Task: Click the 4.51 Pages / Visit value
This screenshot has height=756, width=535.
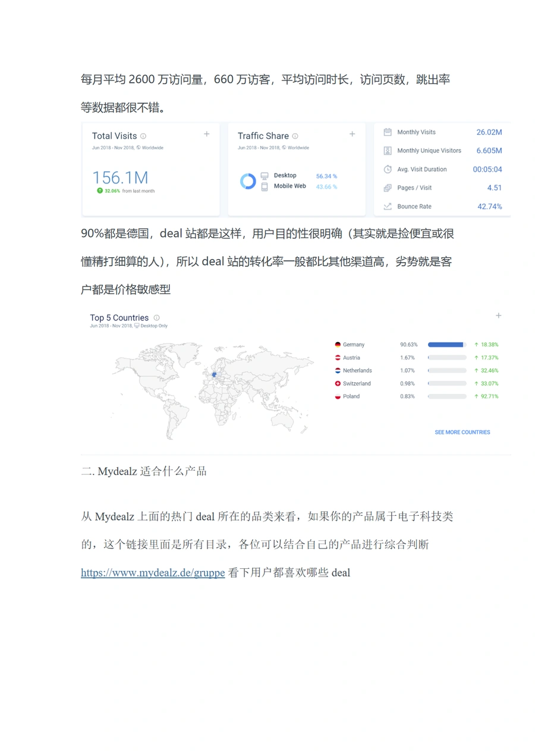Action: pos(495,188)
